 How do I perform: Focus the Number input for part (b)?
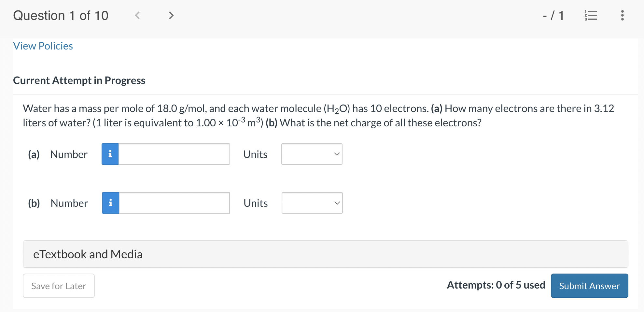[x=174, y=203]
